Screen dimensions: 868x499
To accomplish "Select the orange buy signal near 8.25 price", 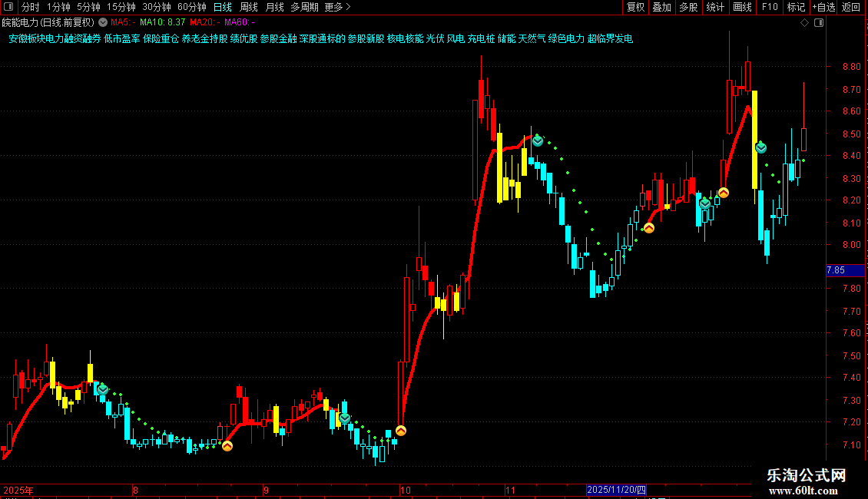I will click(724, 192).
